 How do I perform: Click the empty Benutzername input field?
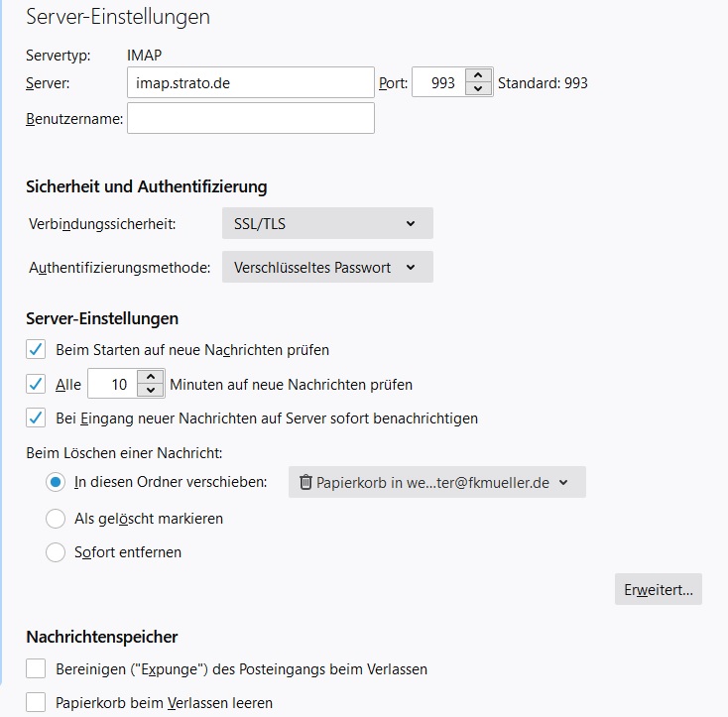[x=251, y=118]
